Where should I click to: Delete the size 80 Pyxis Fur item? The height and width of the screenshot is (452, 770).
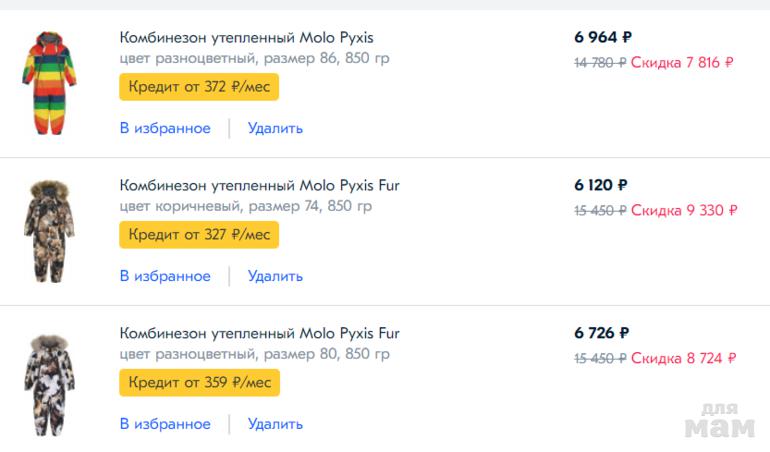(275, 424)
